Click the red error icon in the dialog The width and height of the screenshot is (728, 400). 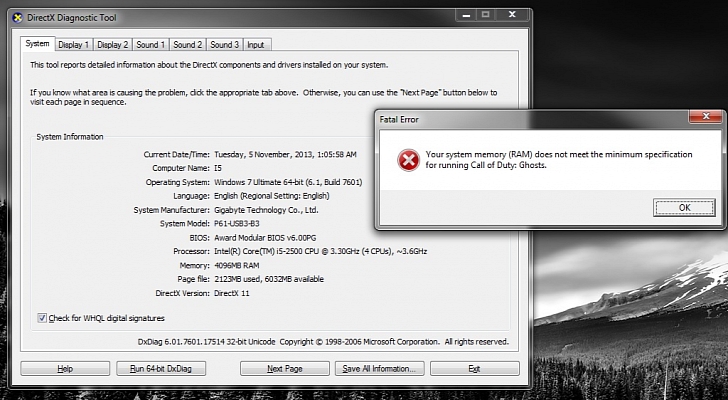[x=407, y=159]
